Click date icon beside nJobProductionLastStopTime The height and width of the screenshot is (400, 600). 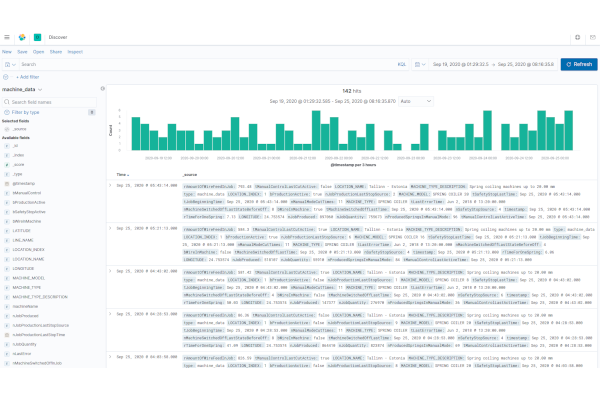pos(7,335)
